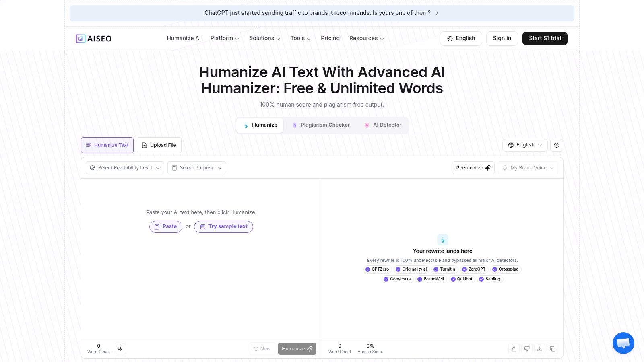Click the rewrite placeholder icon above 'Your rewrite lands here'
Screen dimensions: 644x362
[442, 240]
